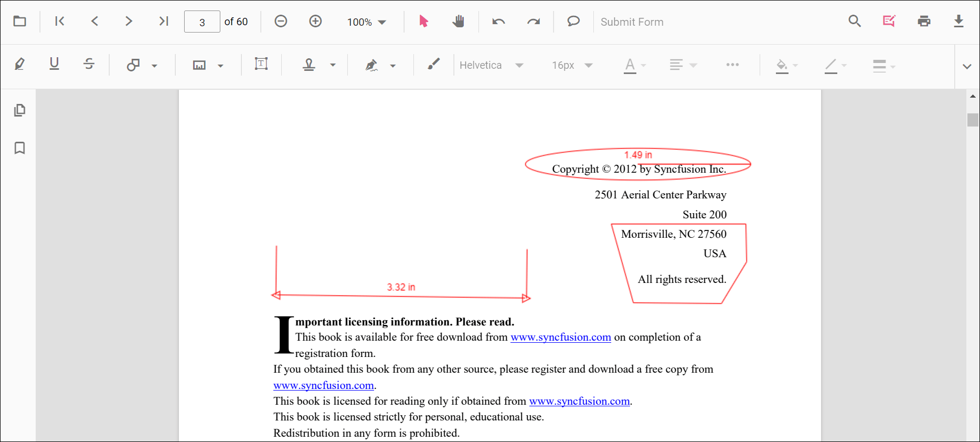Click the Submit Form button

[632, 22]
